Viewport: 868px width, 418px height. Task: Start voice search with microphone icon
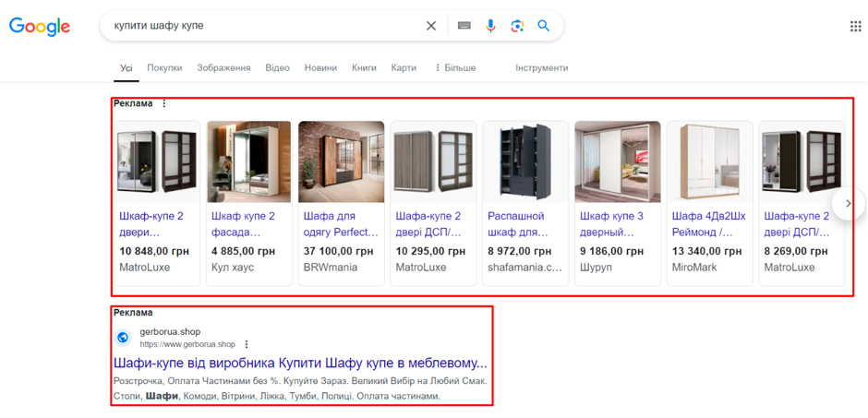490,26
